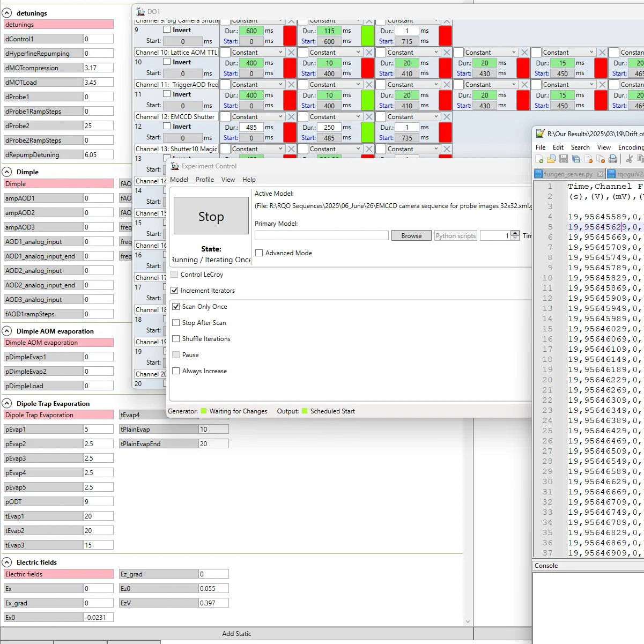This screenshot has width=644, height=644.
Task: Click the dMOTcompression value field
Action: click(98, 68)
